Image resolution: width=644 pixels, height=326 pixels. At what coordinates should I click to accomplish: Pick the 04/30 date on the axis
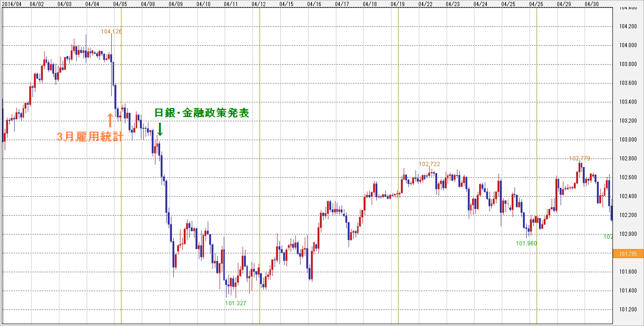[591, 3]
